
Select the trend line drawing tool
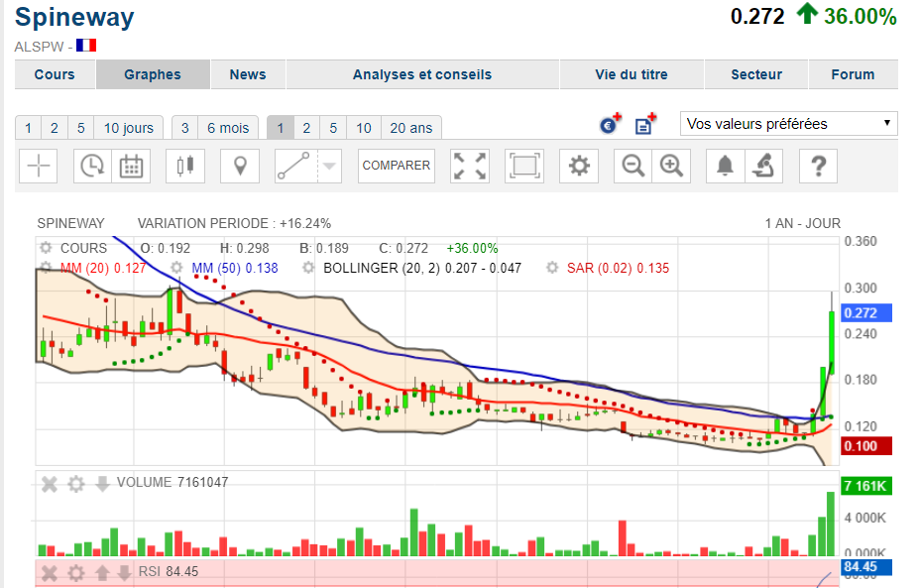(295, 166)
